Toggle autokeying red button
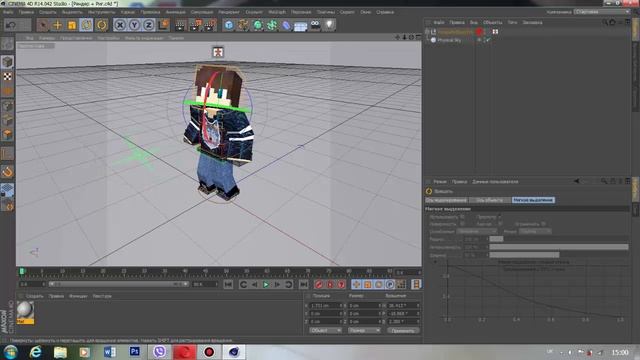This screenshot has height=360, width=640. (x=330, y=284)
